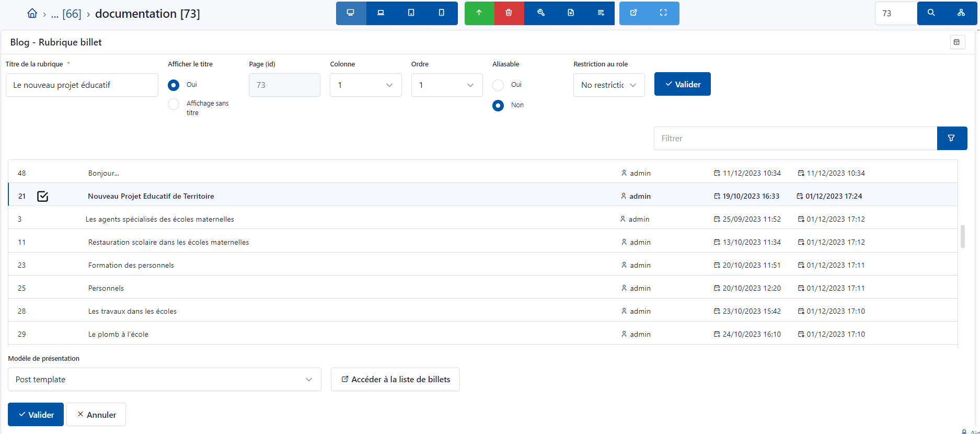Open the wrench settings tool
This screenshot has width=980, height=434.
point(541,13)
